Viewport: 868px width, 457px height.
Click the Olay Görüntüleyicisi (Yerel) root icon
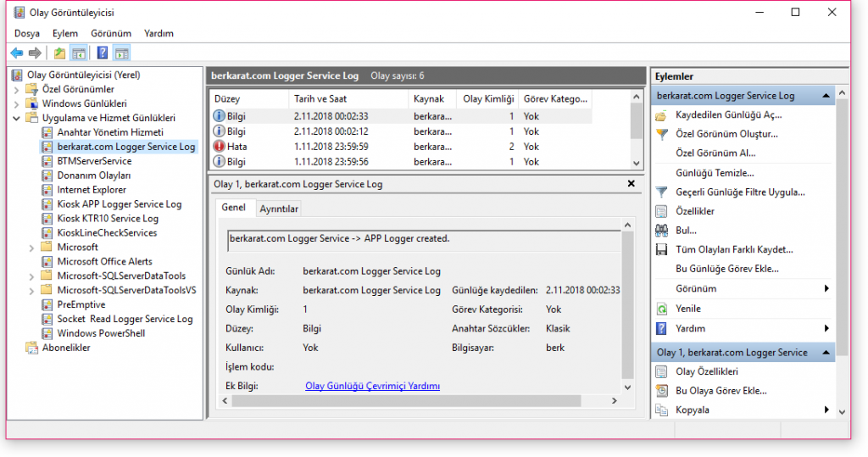coord(18,75)
